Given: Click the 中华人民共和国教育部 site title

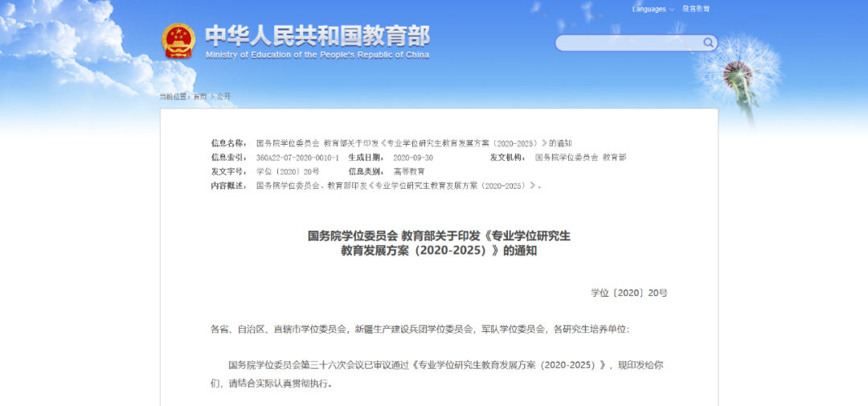Looking at the screenshot, I should [x=317, y=35].
